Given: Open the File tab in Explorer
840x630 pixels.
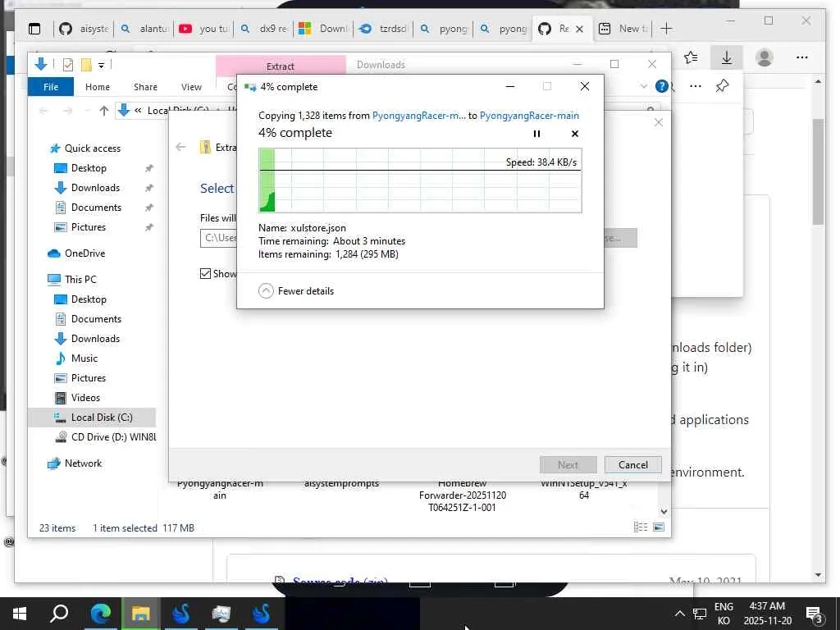Looking at the screenshot, I should (x=51, y=87).
